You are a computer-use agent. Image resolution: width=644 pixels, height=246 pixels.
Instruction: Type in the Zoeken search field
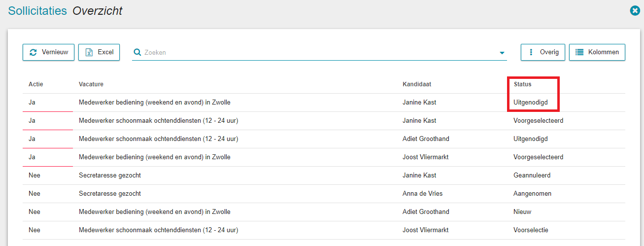315,52
